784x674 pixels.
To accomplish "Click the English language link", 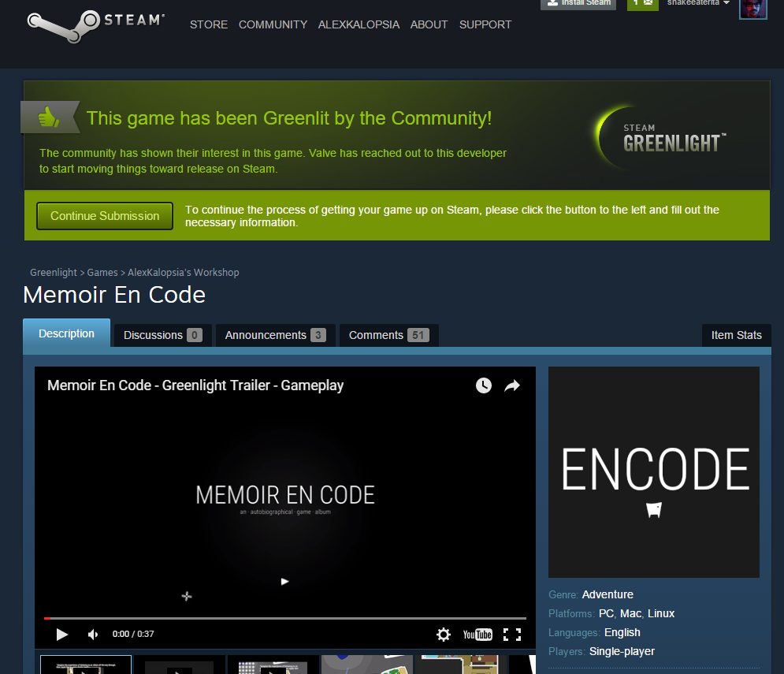I will point(622,632).
